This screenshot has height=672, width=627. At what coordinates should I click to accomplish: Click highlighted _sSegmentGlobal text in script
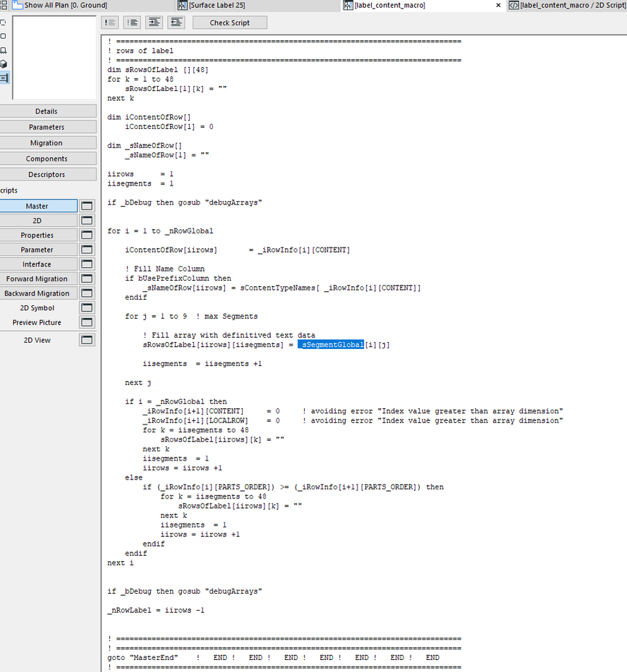[x=331, y=345]
